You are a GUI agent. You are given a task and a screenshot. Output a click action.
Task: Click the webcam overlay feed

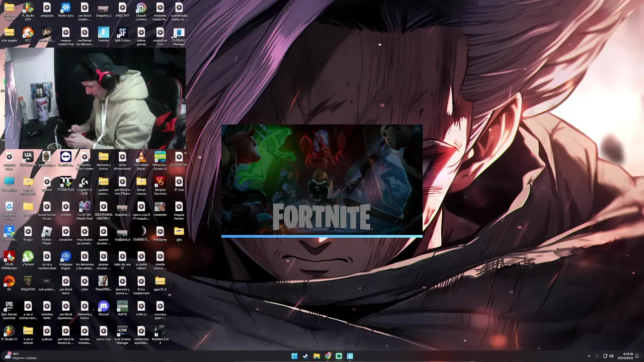[95, 99]
